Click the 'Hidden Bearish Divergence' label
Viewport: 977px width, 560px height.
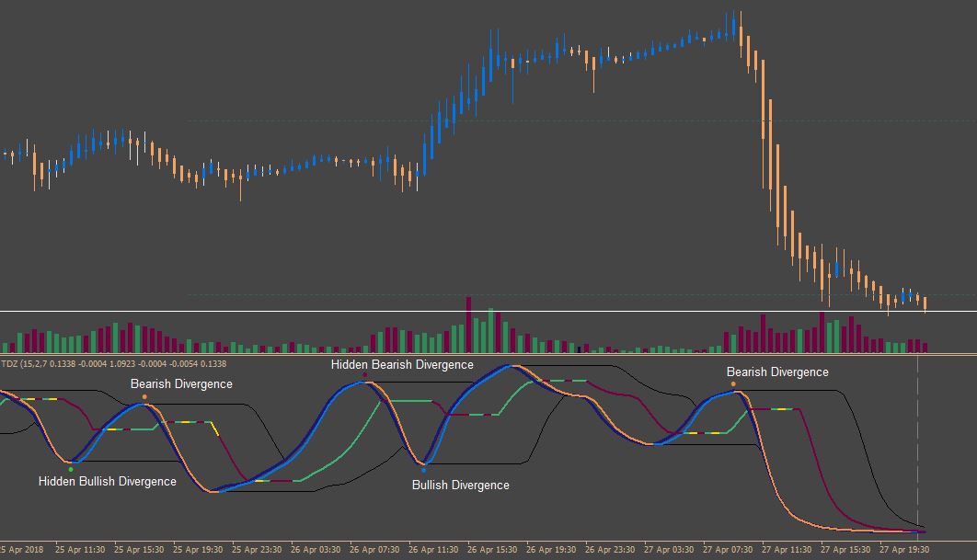click(x=402, y=364)
